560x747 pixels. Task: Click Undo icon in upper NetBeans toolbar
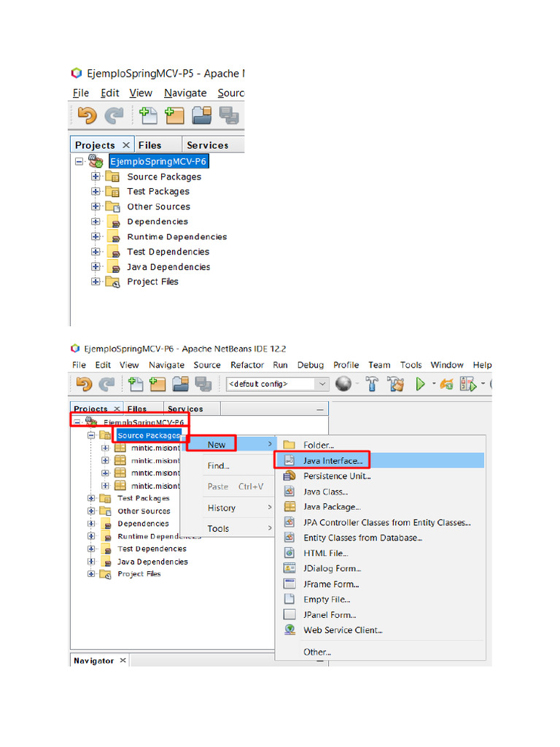[x=87, y=116]
